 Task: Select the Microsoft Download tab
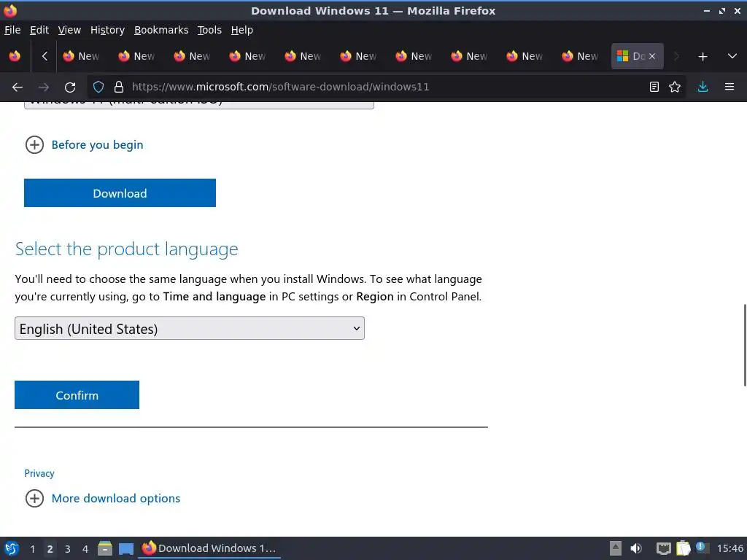(x=630, y=56)
